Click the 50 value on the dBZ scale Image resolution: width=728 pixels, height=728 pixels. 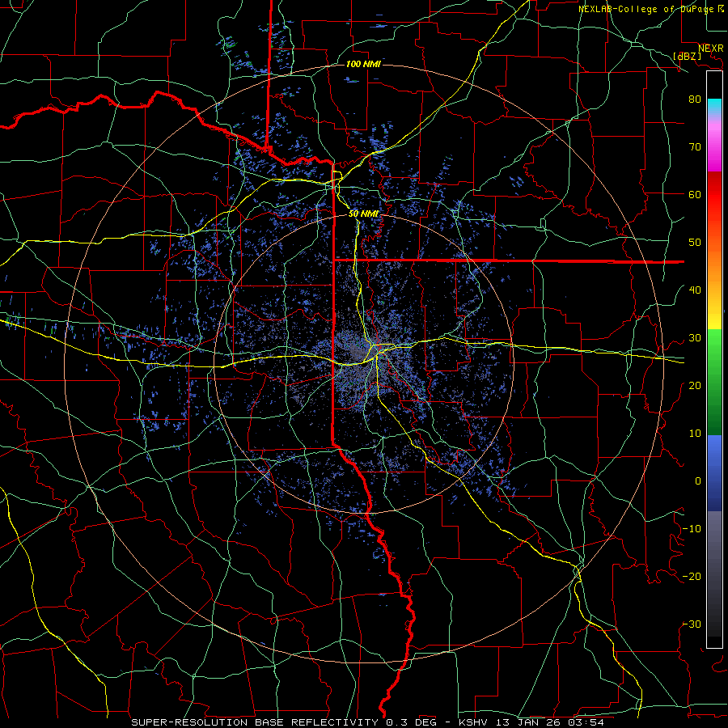[695, 243]
